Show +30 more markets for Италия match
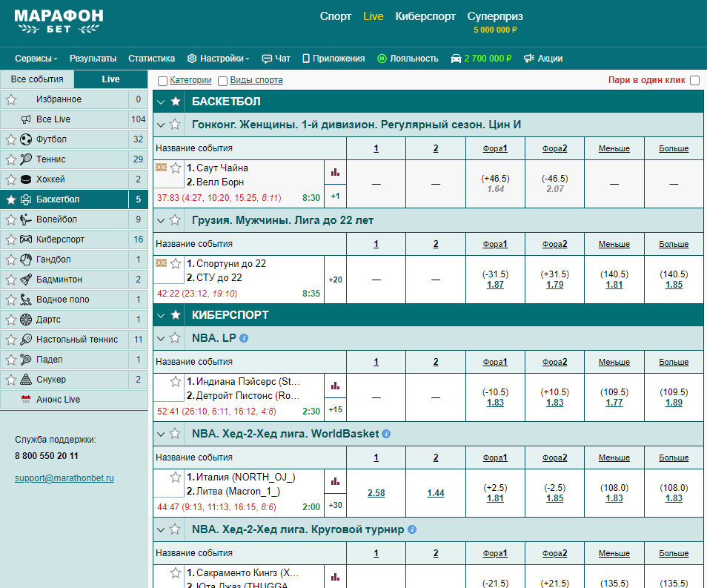707x588 pixels. click(x=335, y=506)
